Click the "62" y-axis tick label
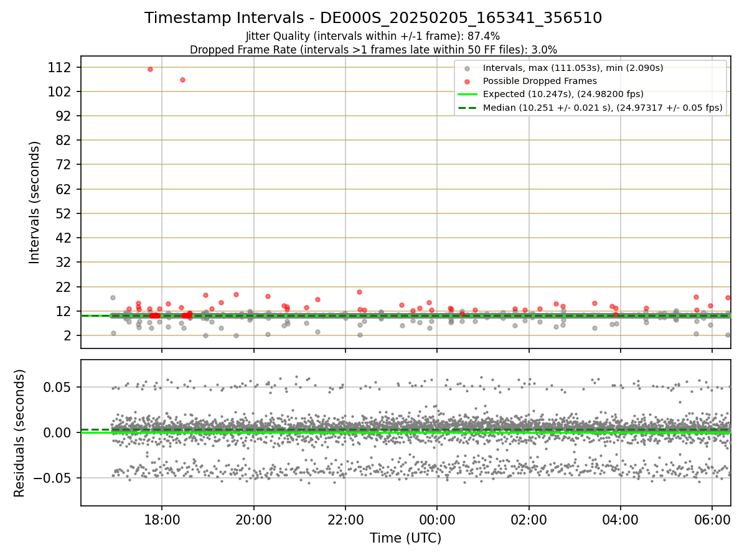Viewport: 747px width, 560px height. (64, 189)
